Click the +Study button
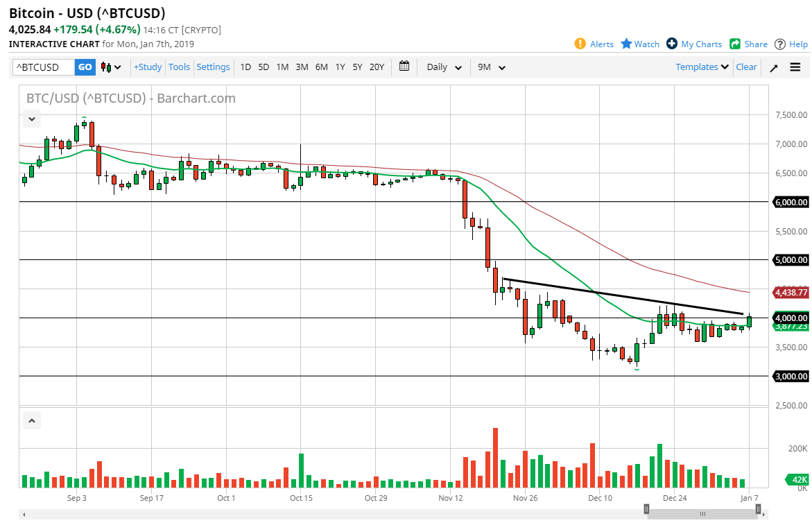 148,67
